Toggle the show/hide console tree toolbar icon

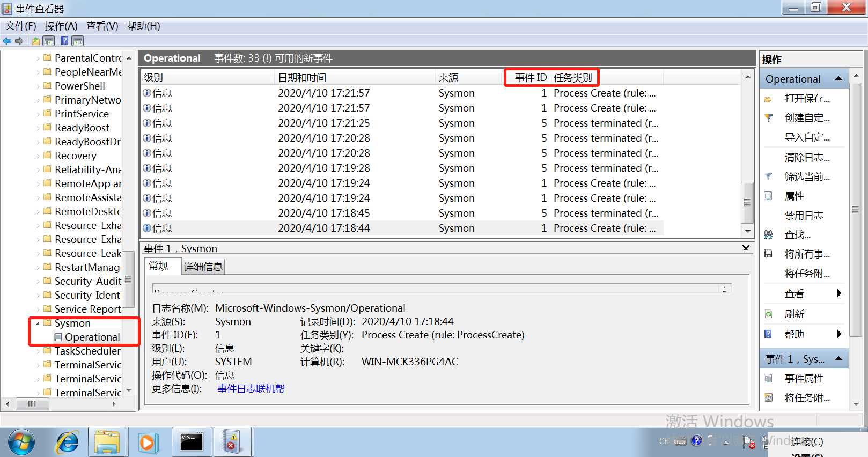(x=49, y=41)
